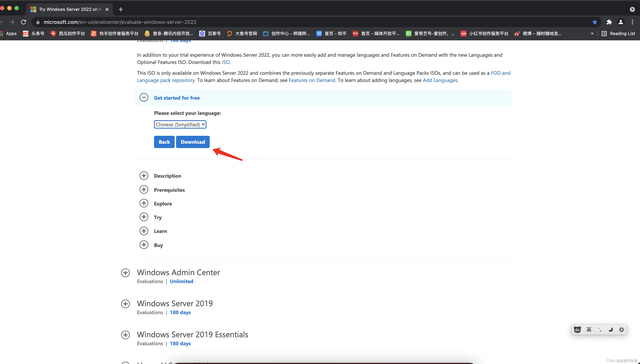The width and height of the screenshot is (640, 364).
Task: Toggle IME punctuation mode
Action: (x=600, y=330)
